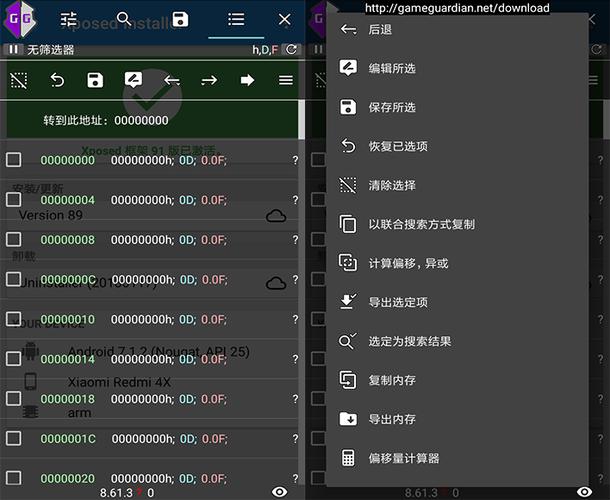Click the 0.0F float value on row 00000020
Viewport: 610px width, 500px height.
pyautogui.click(x=214, y=479)
